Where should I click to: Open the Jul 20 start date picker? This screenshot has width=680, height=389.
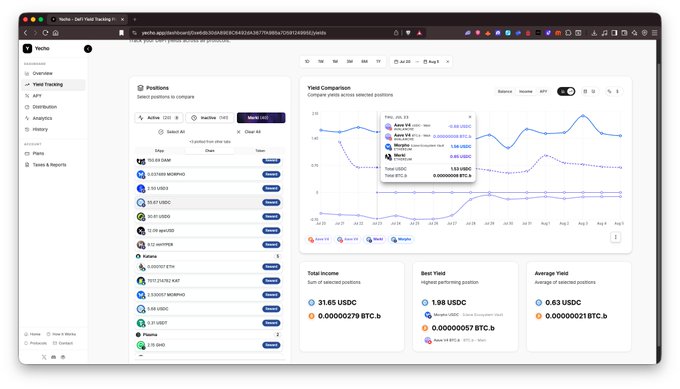(x=402, y=62)
